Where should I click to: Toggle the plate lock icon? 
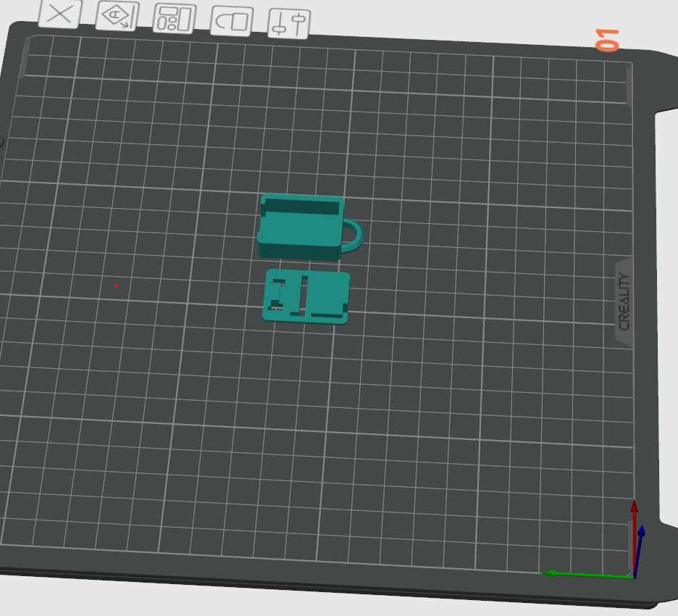point(231,21)
